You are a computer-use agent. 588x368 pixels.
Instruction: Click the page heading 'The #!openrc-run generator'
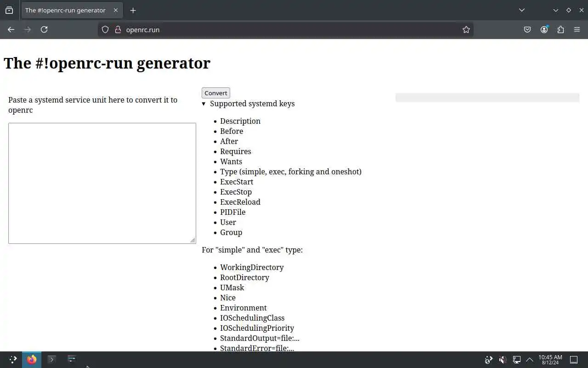pos(107,63)
